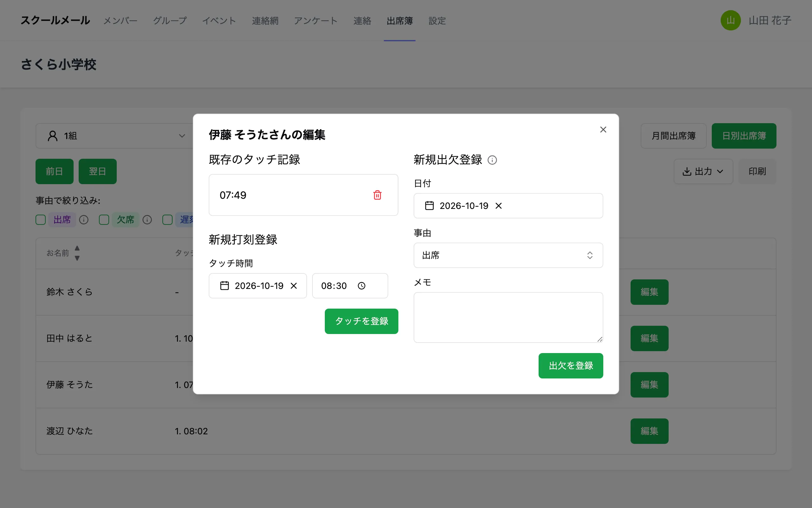Click the 07:49 touch time text
Image resolution: width=812 pixels, height=508 pixels.
pyautogui.click(x=233, y=195)
